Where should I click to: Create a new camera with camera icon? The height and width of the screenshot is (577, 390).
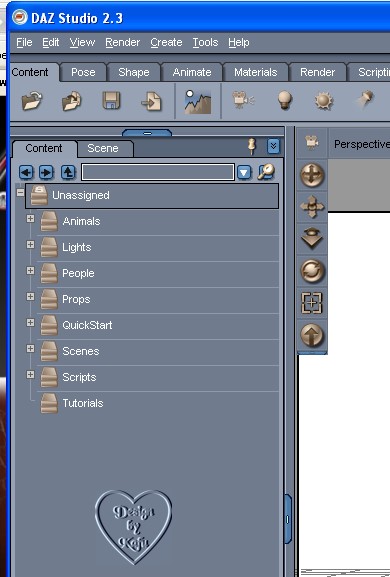tap(243, 100)
